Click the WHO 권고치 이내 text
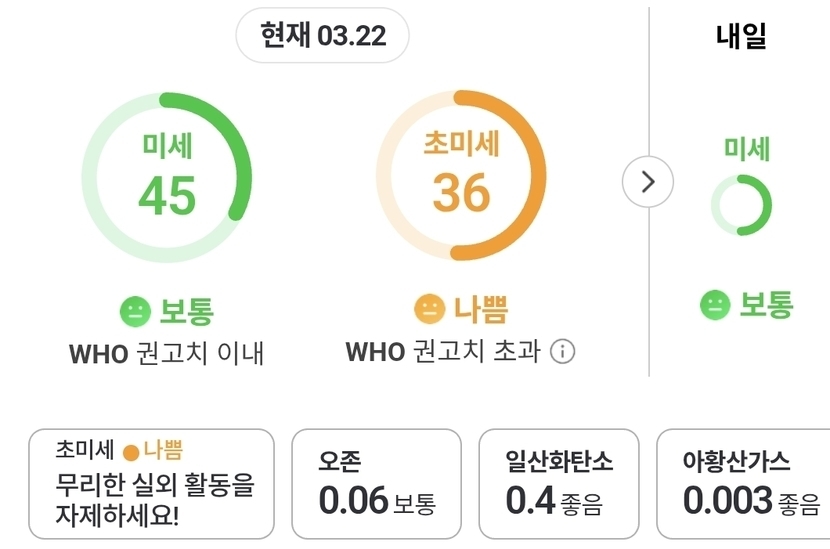830x549 pixels. (x=166, y=353)
